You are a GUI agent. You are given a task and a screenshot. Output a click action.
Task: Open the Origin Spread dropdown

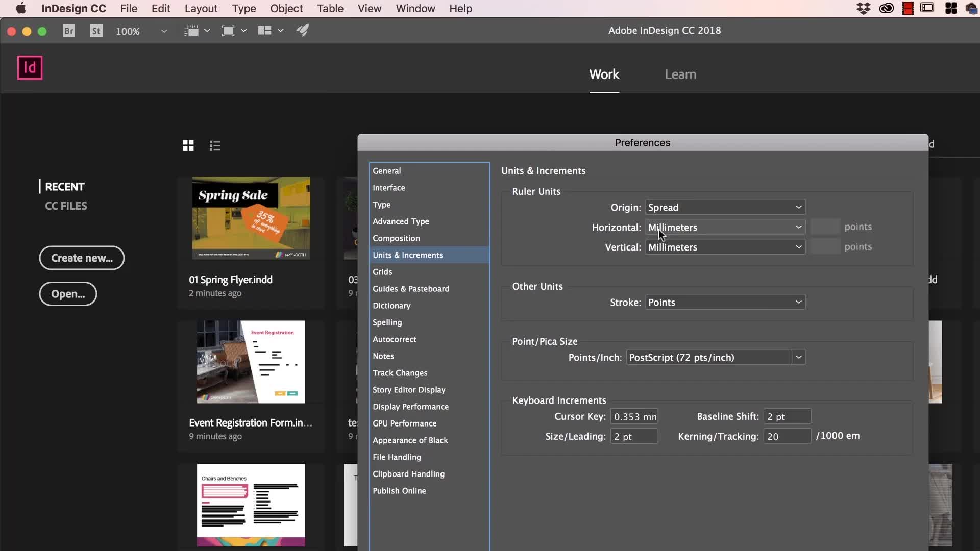coord(725,207)
